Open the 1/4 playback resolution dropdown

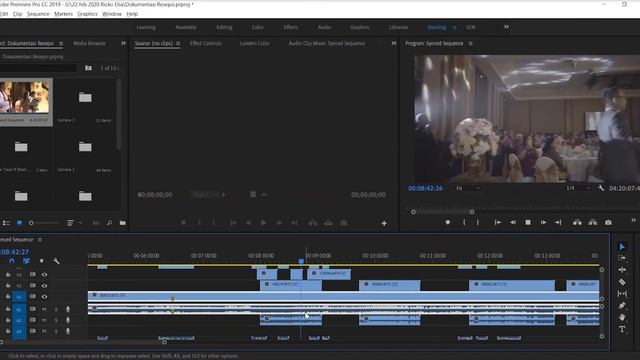point(578,188)
